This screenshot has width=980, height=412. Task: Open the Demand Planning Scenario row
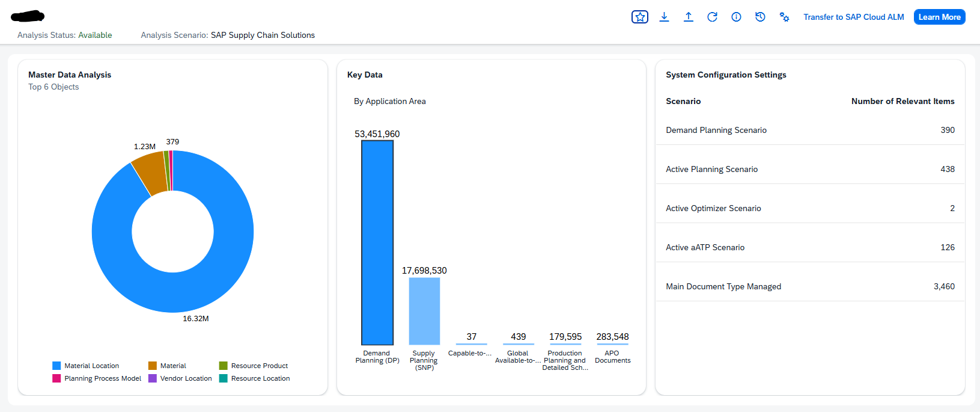(809, 130)
